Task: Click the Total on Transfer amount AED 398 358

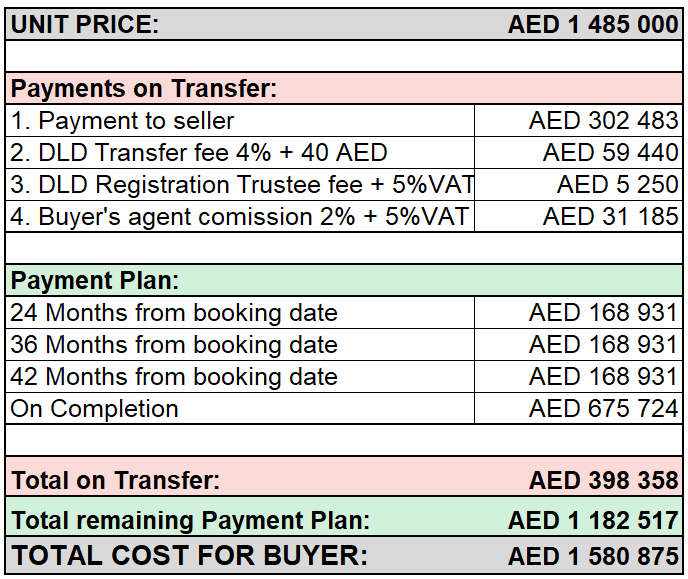Action: [x=604, y=480]
